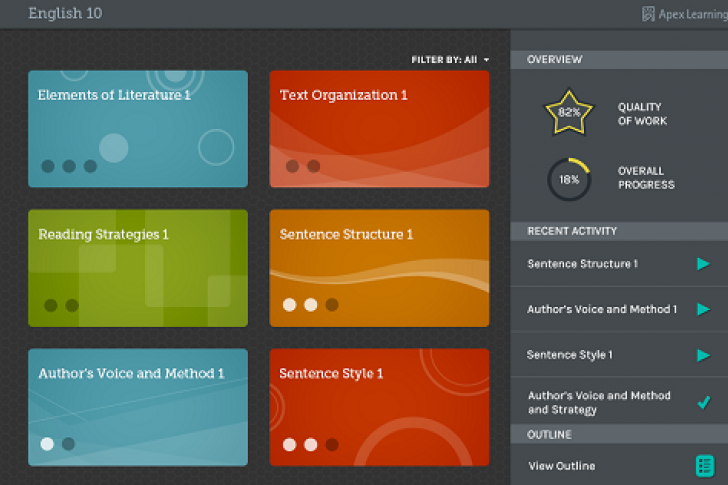
Task: Open the Sentence Structure 1 orange card
Action: click(379, 268)
